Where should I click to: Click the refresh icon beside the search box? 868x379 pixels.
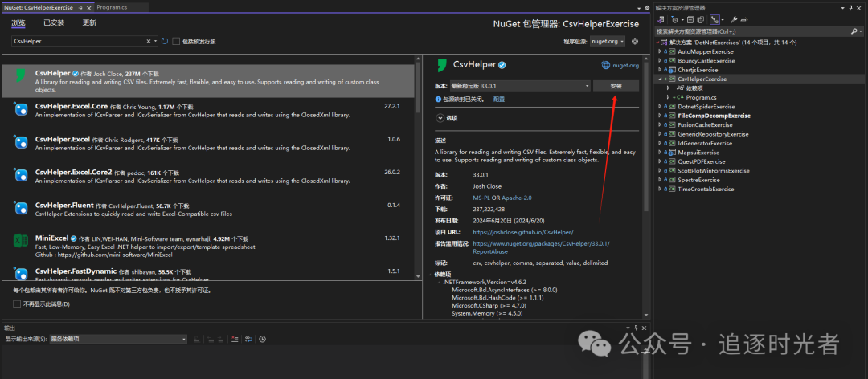165,41
